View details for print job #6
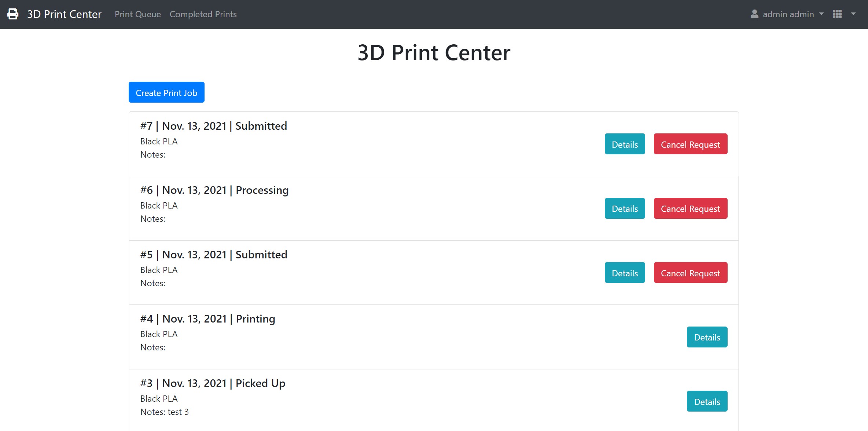868x431 pixels. click(625, 209)
